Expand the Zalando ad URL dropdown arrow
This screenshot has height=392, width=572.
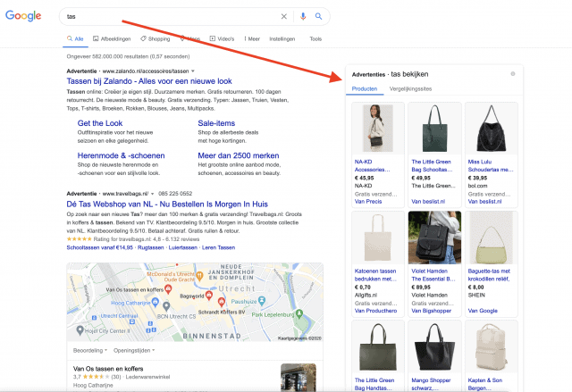point(193,71)
